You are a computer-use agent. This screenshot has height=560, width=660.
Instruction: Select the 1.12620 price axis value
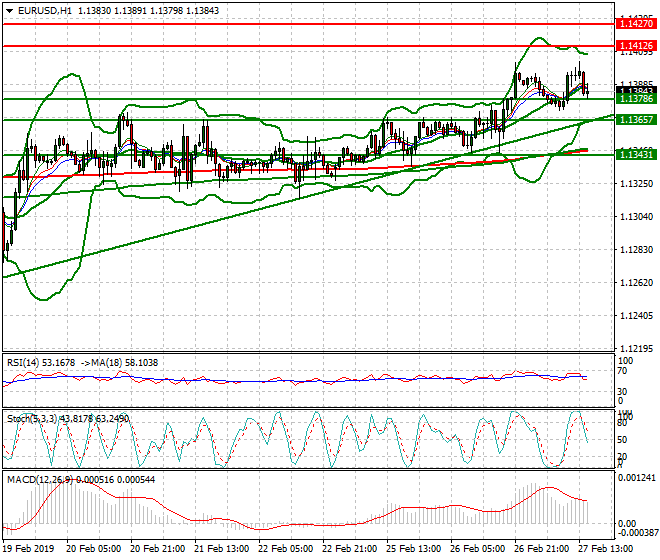637,283
